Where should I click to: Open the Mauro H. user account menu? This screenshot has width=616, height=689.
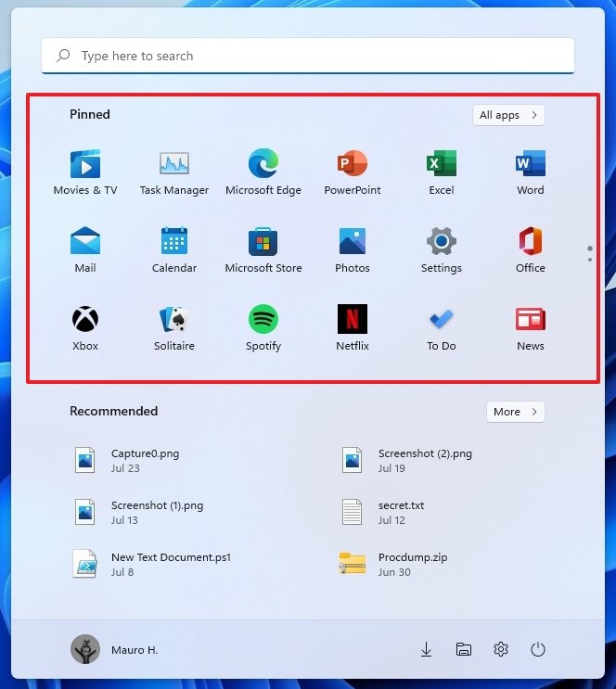pos(114,650)
